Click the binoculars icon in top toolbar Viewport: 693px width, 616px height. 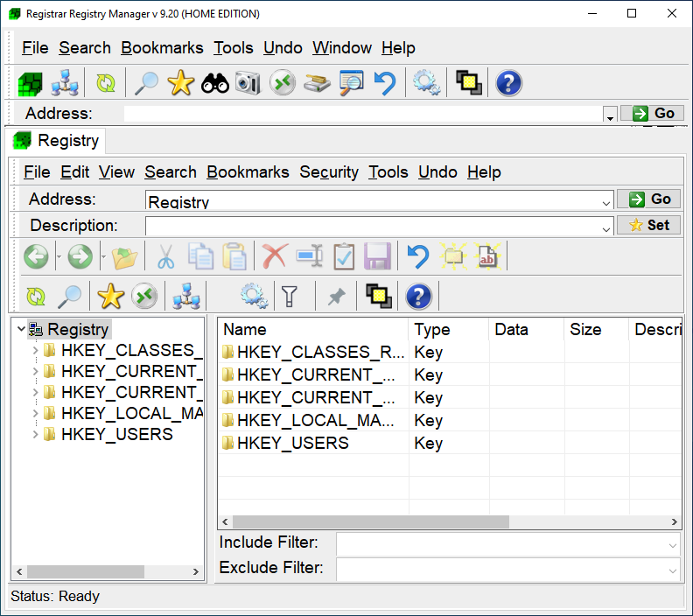[x=215, y=83]
